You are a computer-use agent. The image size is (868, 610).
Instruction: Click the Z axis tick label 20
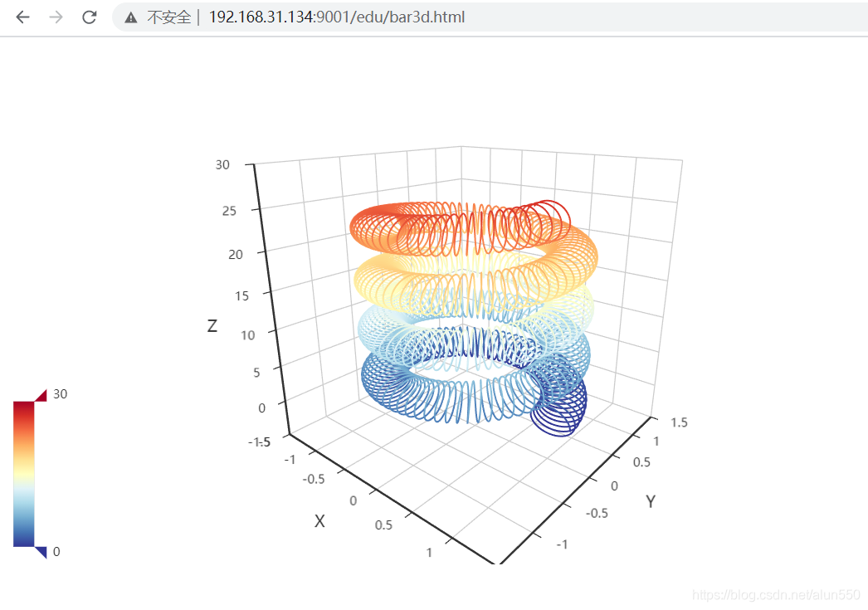click(236, 255)
